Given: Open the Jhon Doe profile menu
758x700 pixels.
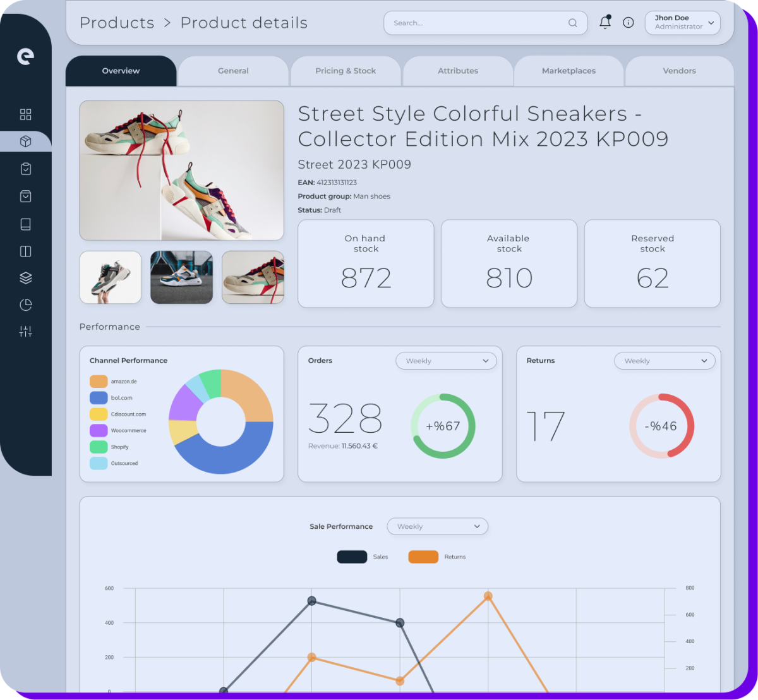Looking at the screenshot, I should [x=682, y=22].
